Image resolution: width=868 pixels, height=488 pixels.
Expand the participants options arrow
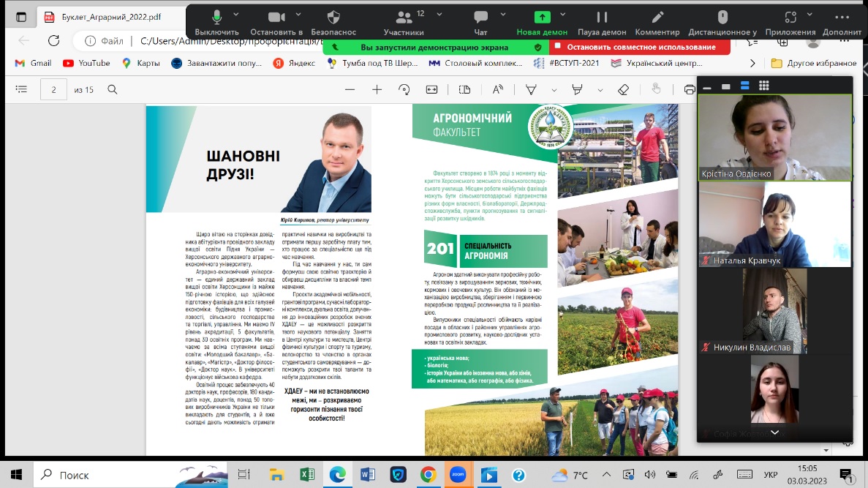tap(439, 15)
